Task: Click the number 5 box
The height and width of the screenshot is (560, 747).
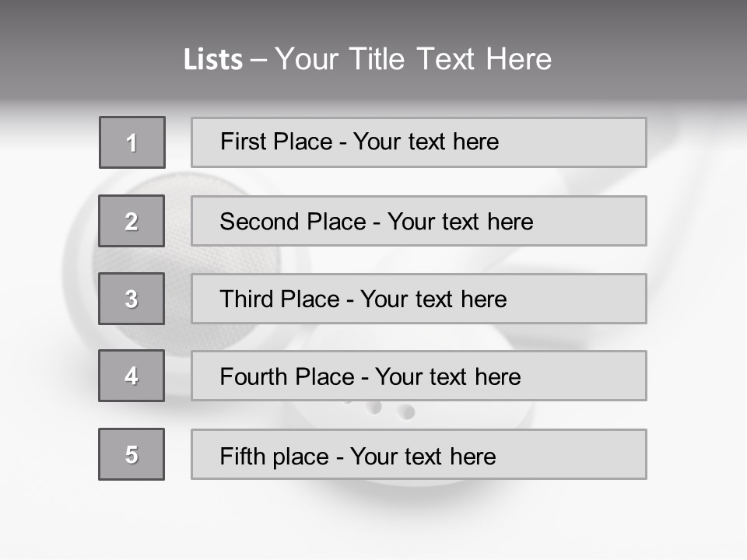Action: pos(132,454)
